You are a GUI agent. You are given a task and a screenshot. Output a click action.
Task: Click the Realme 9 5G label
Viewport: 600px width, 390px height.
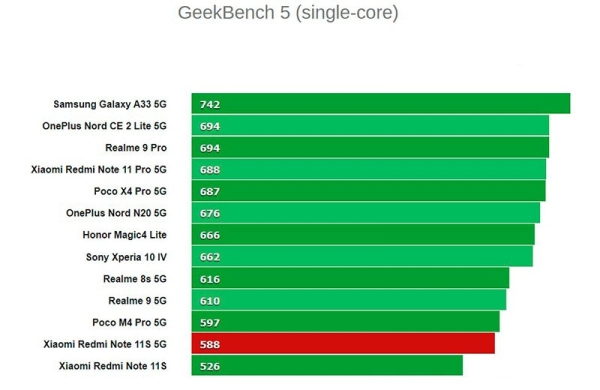(137, 300)
